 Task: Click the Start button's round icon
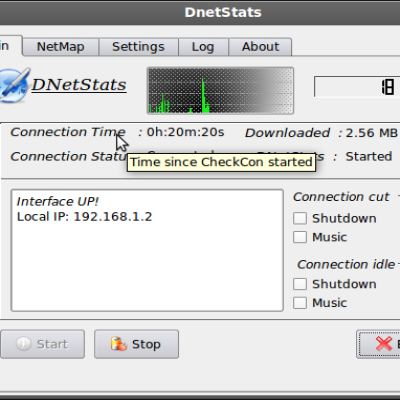coord(24,344)
